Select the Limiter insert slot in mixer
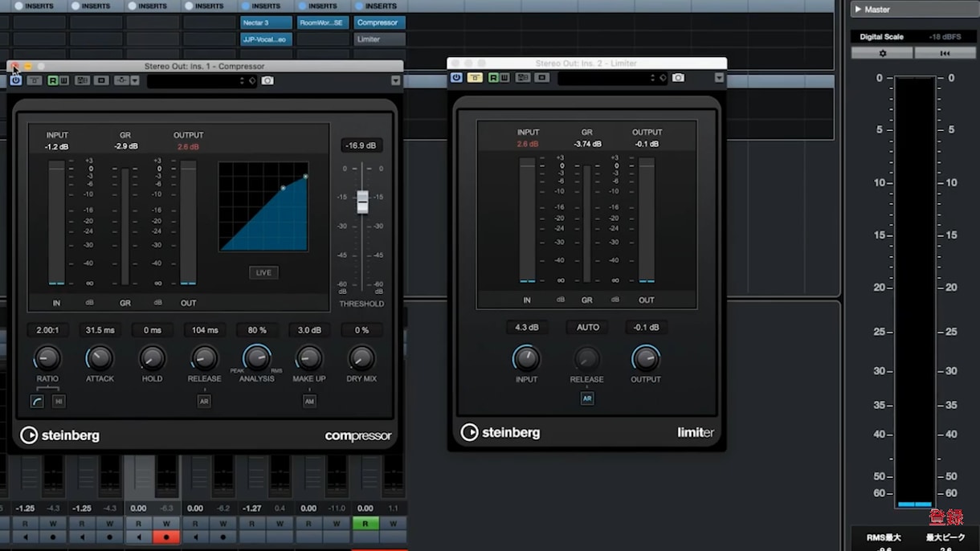 pyautogui.click(x=380, y=39)
